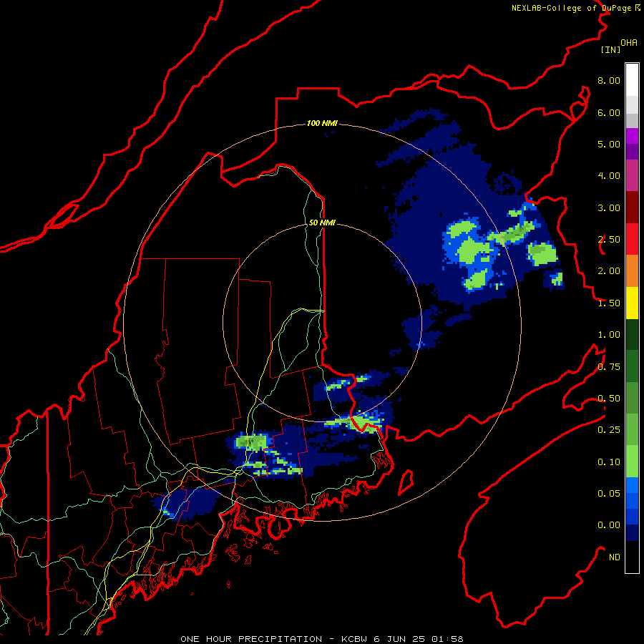Viewport: 644px width, 644px height.
Task: Select the orange swatch beside 2.00
Action: click(x=632, y=271)
